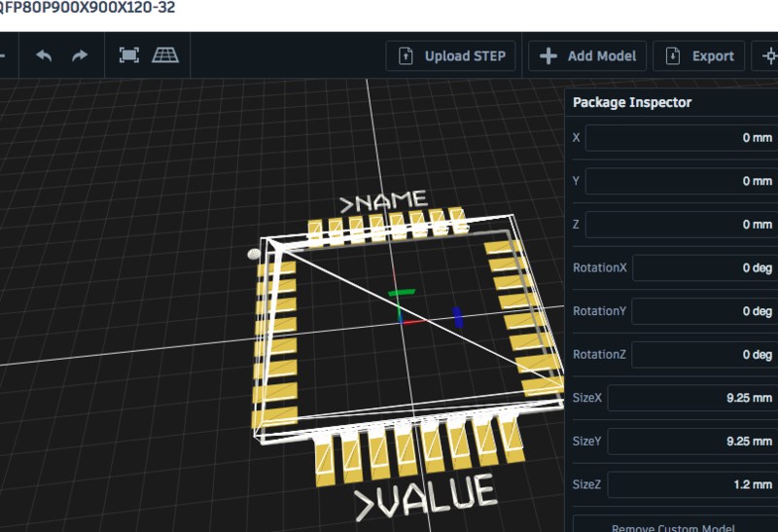
Task: Click the SizeY value field
Action: coord(693,442)
